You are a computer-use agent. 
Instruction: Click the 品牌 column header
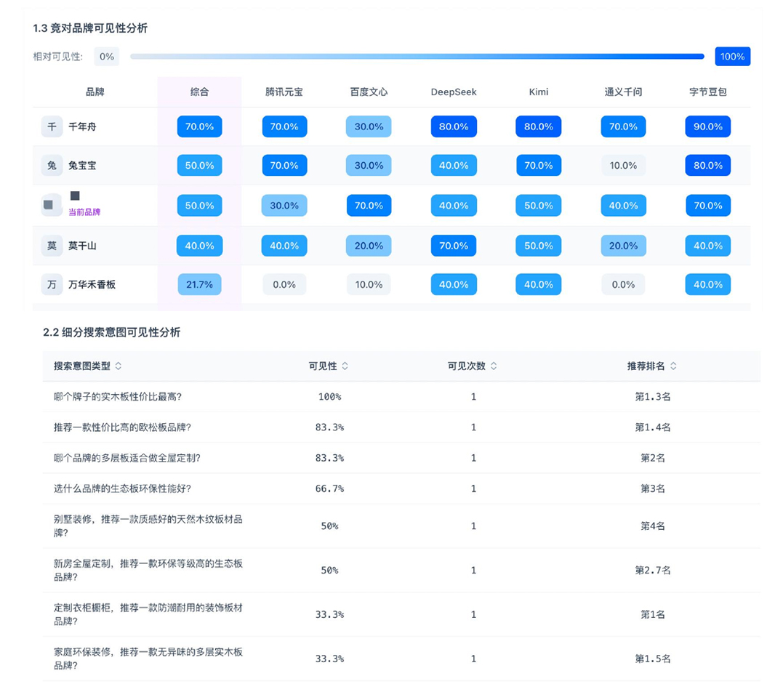95,92
